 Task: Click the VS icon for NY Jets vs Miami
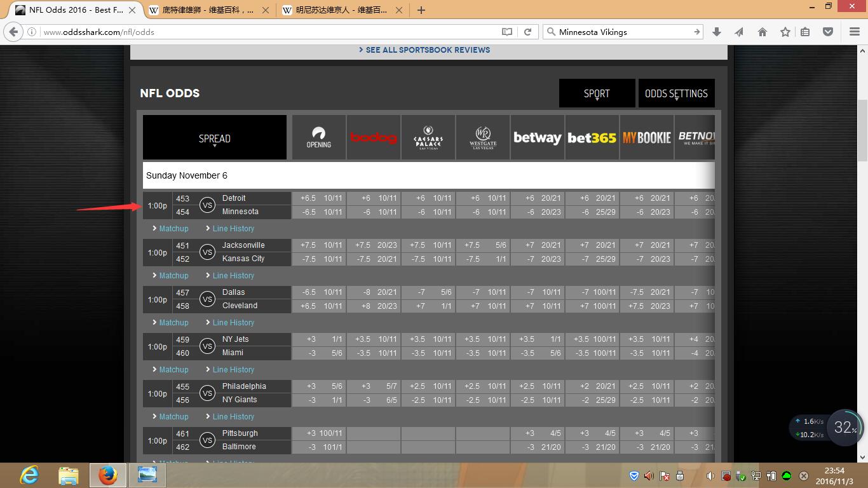click(207, 346)
